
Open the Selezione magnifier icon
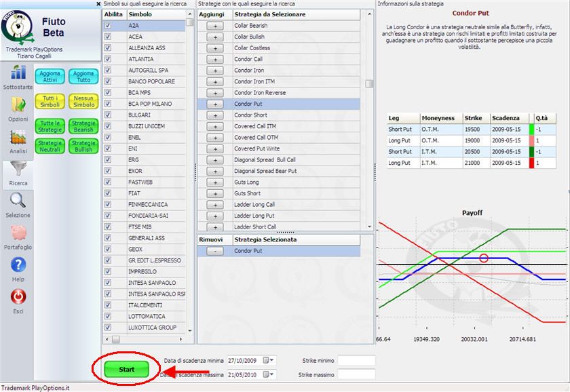click(x=18, y=201)
